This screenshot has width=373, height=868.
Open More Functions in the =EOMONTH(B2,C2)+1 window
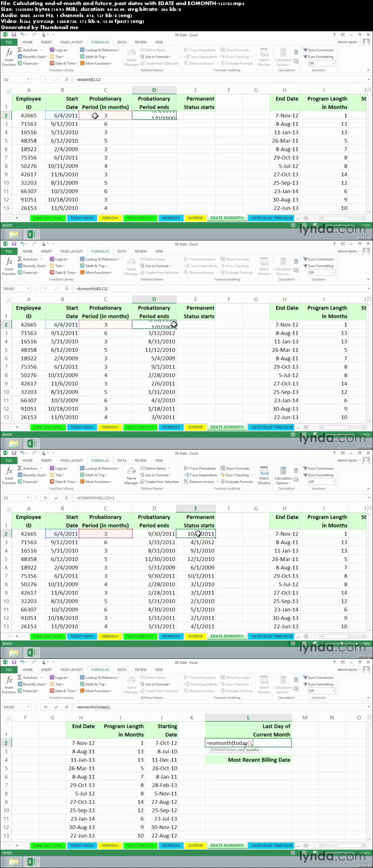[x=96, y=482]
